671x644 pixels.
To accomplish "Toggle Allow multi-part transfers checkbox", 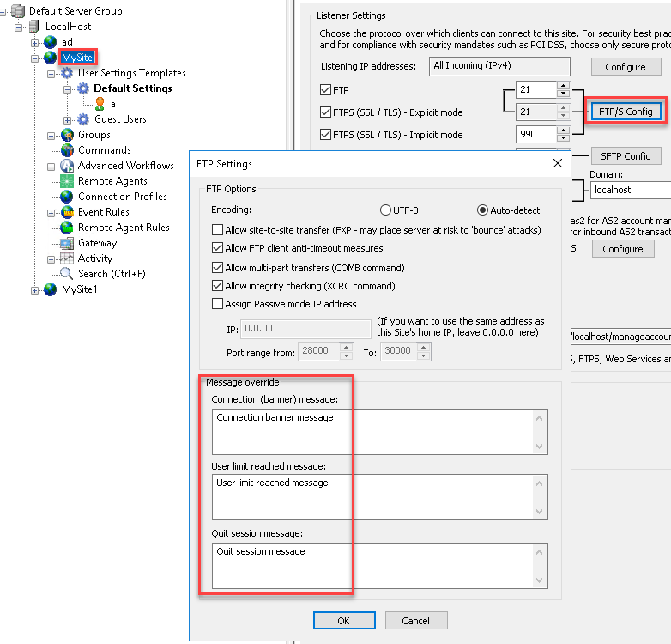I will click(x=217, y=268).
